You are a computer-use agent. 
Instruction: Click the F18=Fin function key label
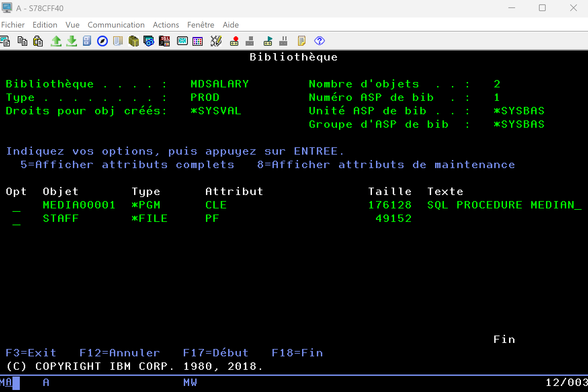pyautogui.click(x=297, y=353)
